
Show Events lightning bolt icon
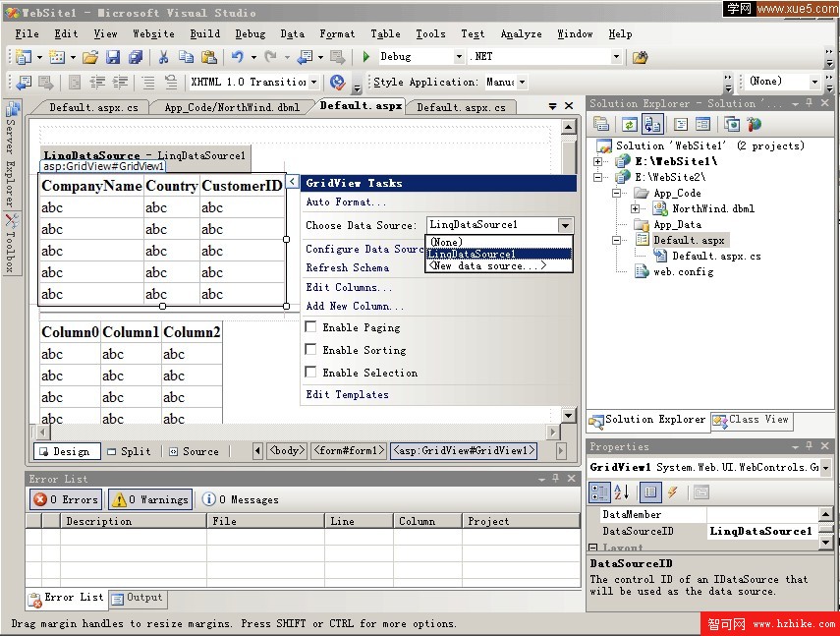click(673, 491)
